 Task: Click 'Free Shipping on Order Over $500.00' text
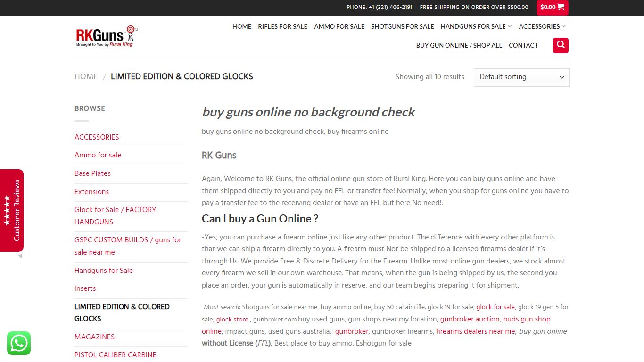tap(474, 7)
